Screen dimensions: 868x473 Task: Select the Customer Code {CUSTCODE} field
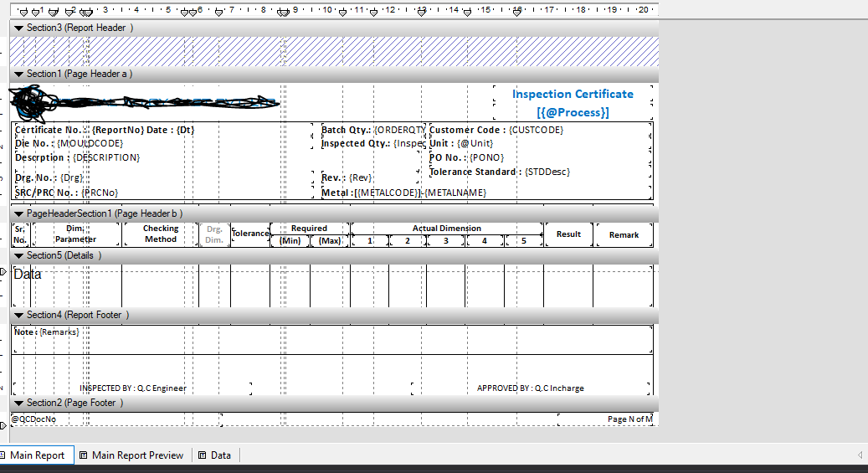pos(496,130)
